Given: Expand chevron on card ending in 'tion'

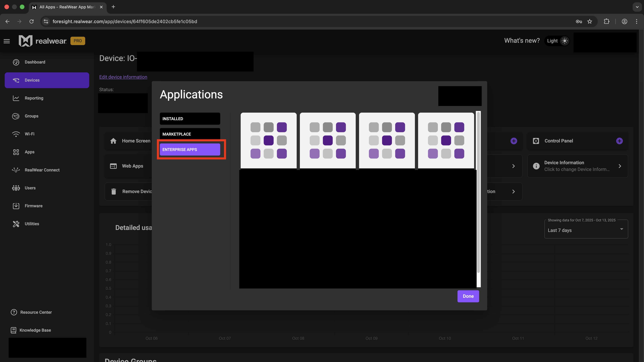Looking at the screenshot, I should (x=514, y=192).
